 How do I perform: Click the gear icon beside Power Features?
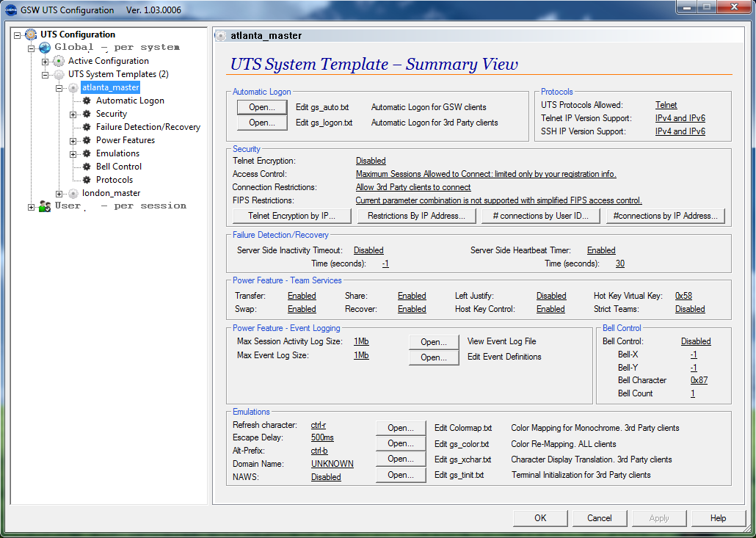tap(87, 140)
